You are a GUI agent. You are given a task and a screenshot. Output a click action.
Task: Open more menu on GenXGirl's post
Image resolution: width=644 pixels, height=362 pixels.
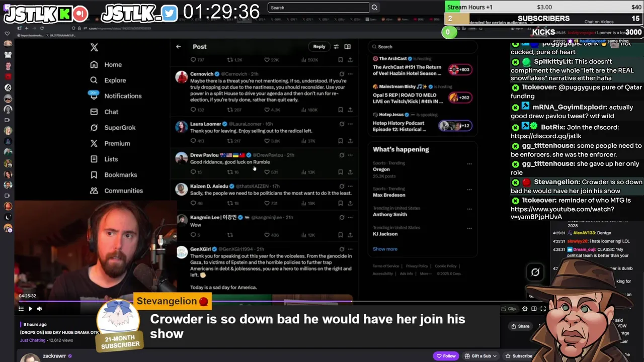(350, 249)
